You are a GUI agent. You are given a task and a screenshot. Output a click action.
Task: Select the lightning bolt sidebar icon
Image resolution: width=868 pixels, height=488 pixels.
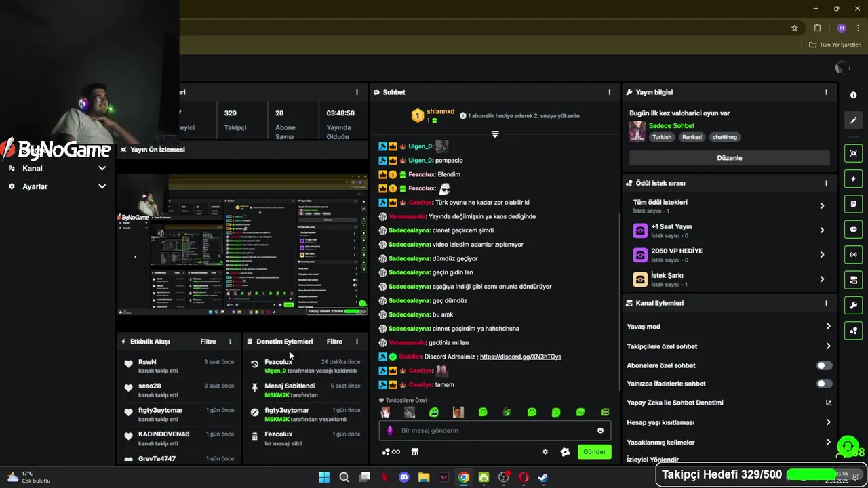click(x=853, y=179)
